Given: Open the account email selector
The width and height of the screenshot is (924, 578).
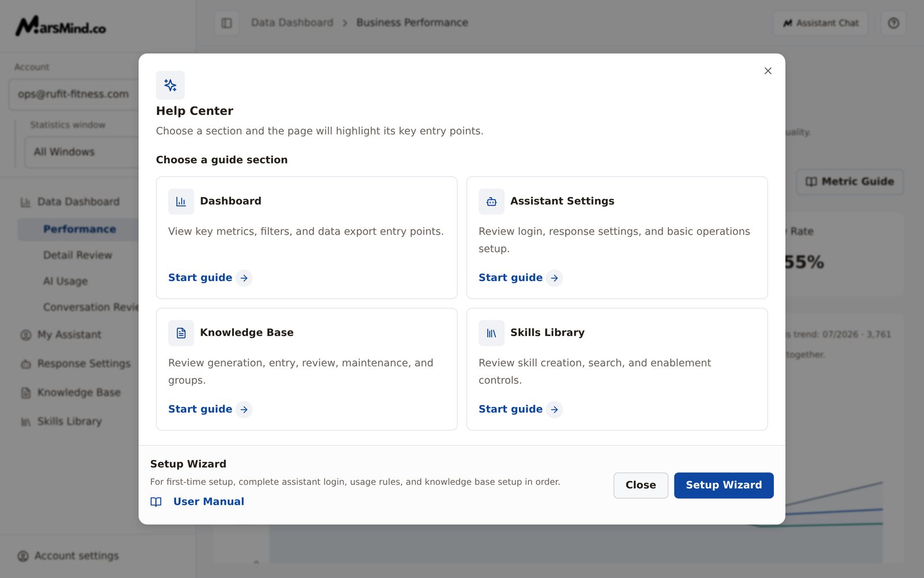Looking at the screenshot, I should click(x=73, y=94).
